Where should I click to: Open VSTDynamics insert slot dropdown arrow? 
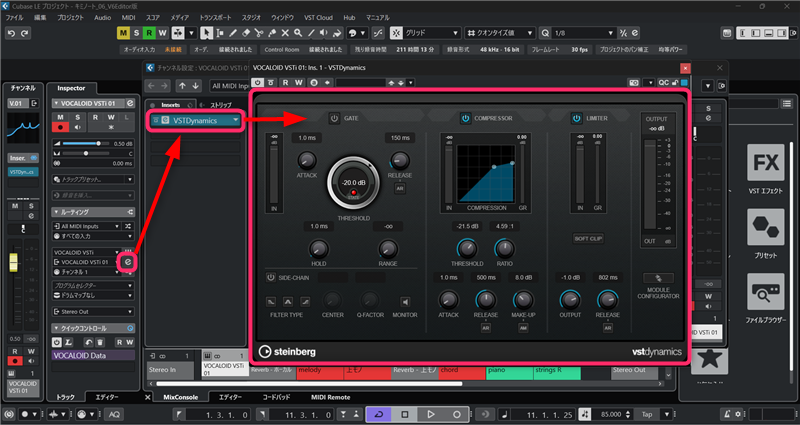(235, 120)
